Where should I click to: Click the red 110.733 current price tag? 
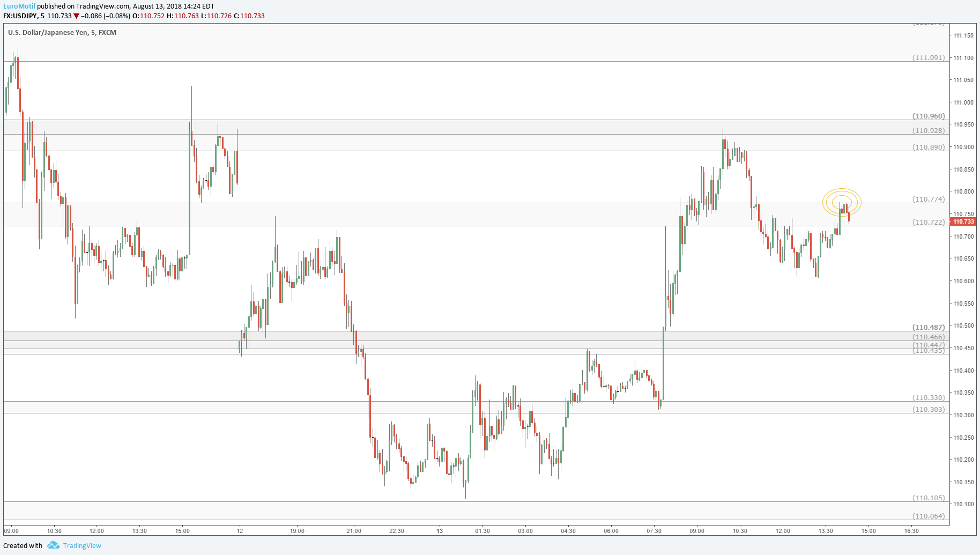[x=963, y=221]
